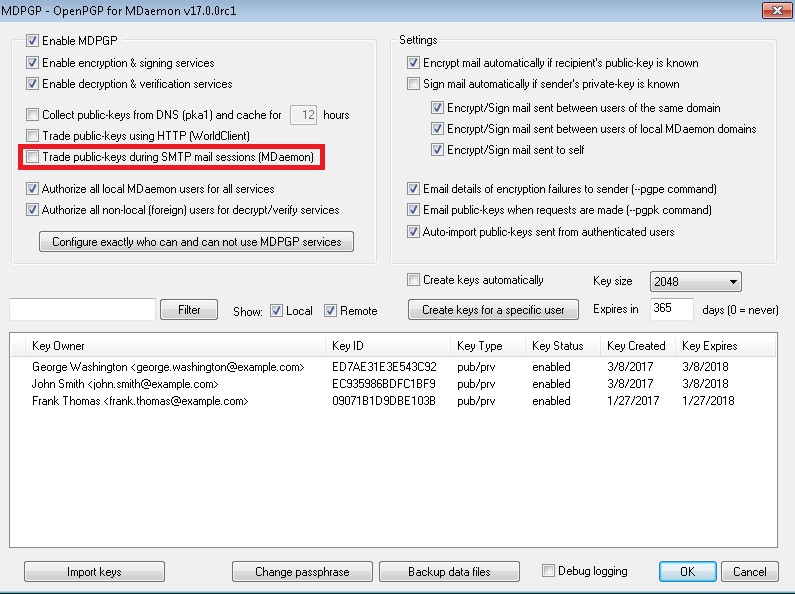
Task: Click key ID ED7AE31E3E543C92
Action: tap(384, 366)
